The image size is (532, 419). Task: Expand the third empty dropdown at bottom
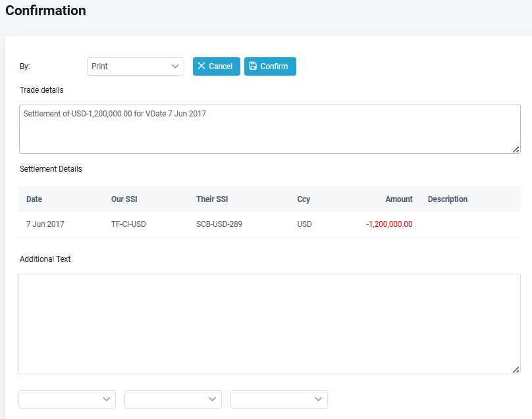coord(279,399)
